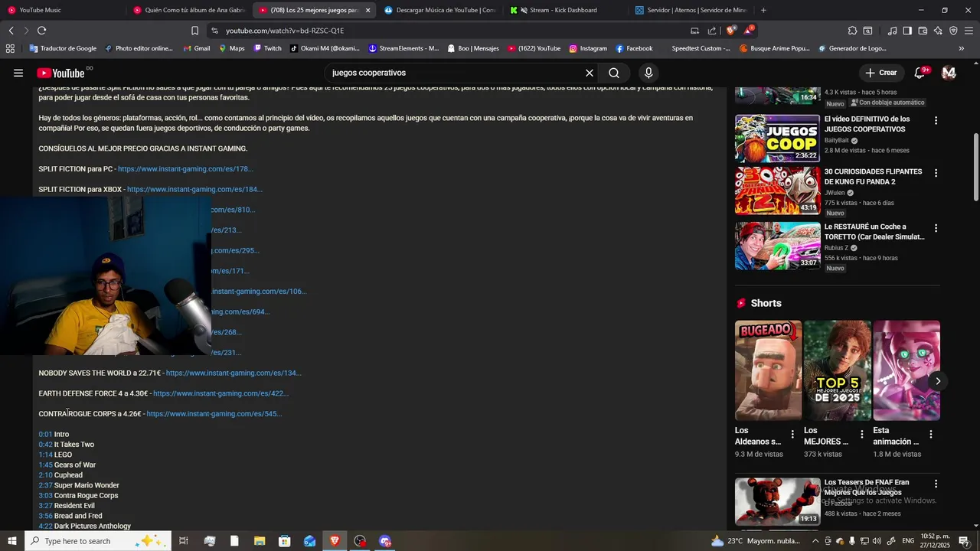
Task: Toggle the browser sidebar panel
Action: coord(907,31)
